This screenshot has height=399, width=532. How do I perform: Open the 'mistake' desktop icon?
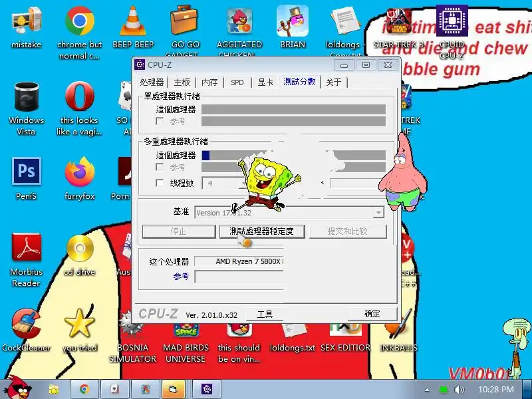click(x=26, y=21)
